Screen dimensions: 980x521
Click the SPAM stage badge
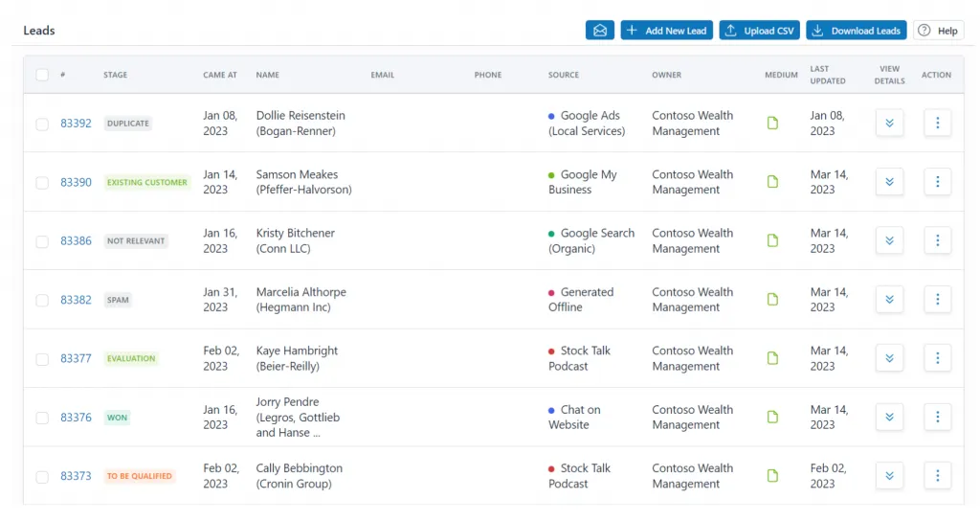click(x=118, y=300)
